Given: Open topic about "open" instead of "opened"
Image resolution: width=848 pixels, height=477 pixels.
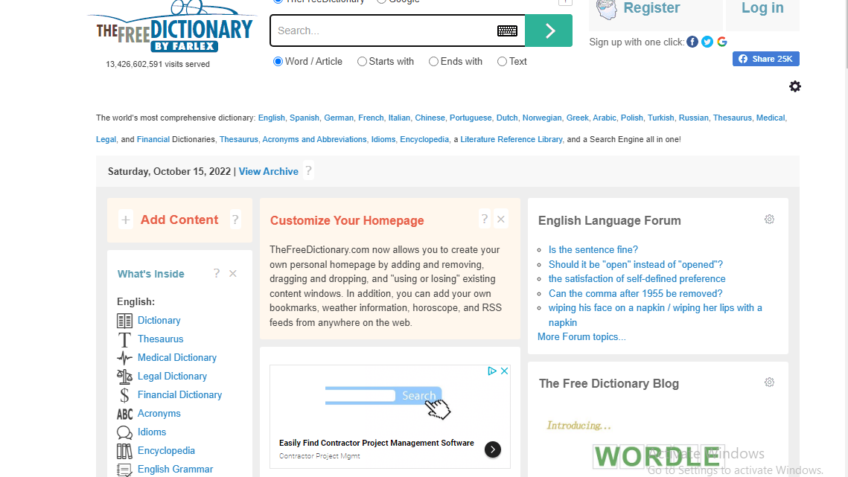Looking at the screenshot, I should [x=635, y=264].
